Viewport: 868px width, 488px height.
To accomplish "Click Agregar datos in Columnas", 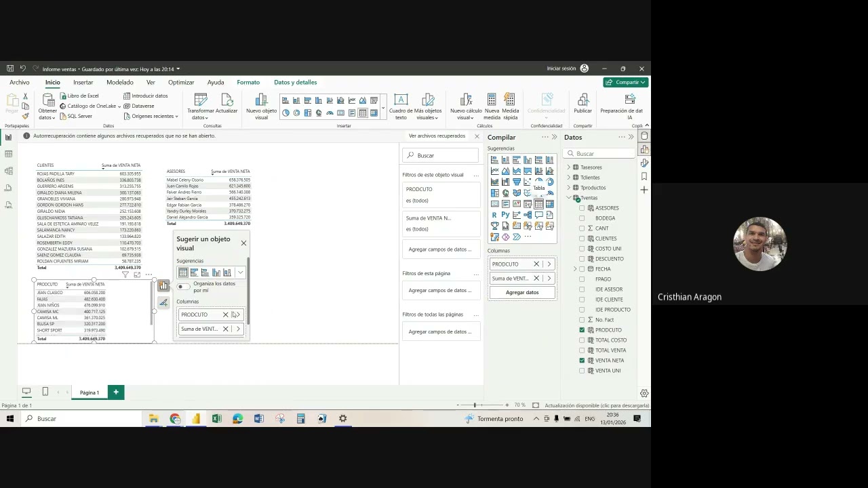I will [522, 292].
